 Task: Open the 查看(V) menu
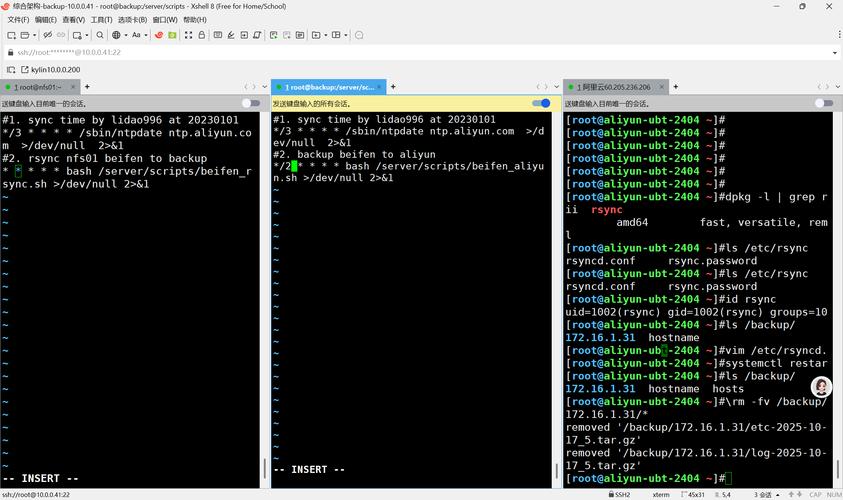point(74,20)
